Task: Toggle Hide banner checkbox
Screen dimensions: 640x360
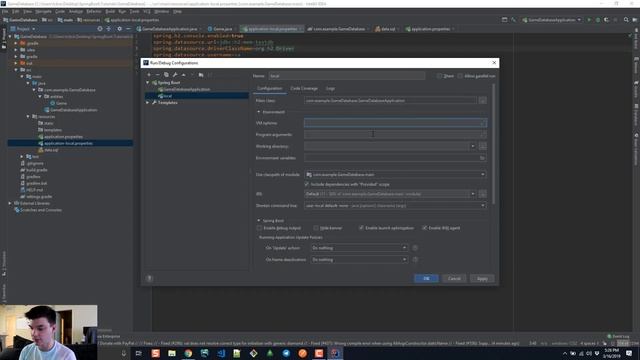Action: point(316,228)
